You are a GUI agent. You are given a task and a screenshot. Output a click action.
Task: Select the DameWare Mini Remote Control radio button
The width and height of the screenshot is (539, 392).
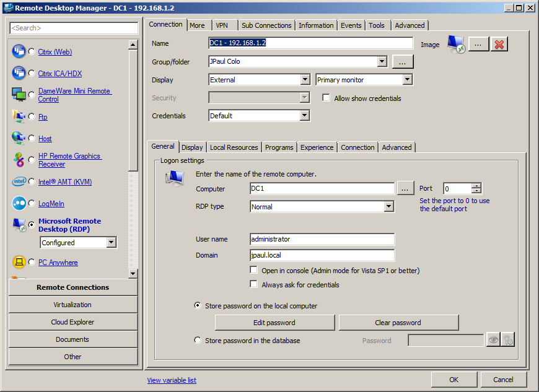32,95
